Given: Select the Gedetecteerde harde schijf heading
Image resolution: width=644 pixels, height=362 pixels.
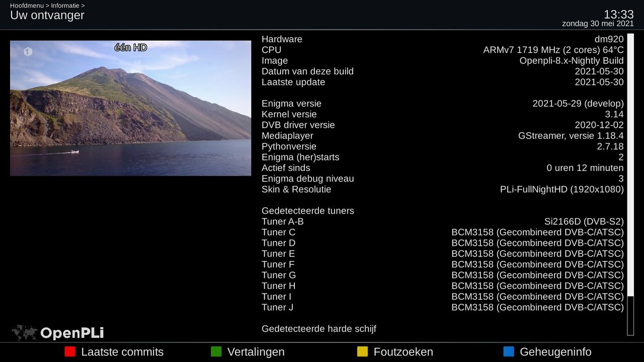Looking at the screenshot, I should 318,329.
